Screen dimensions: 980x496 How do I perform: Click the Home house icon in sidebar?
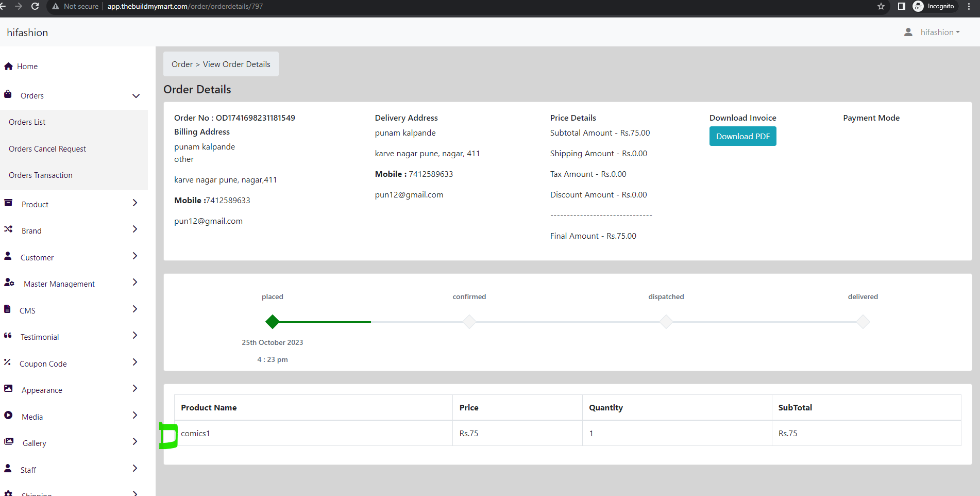point(8,66)
